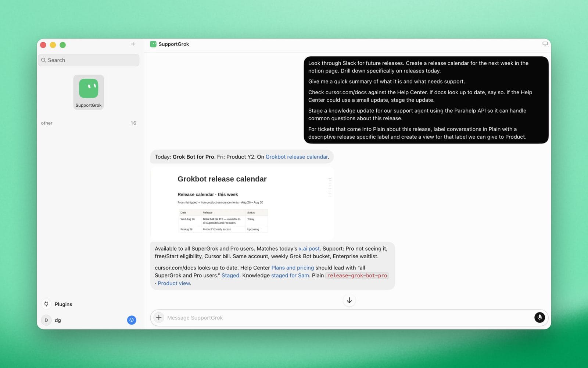
Task: Click the SupportGrok title in the chat header
Action: 173,44
